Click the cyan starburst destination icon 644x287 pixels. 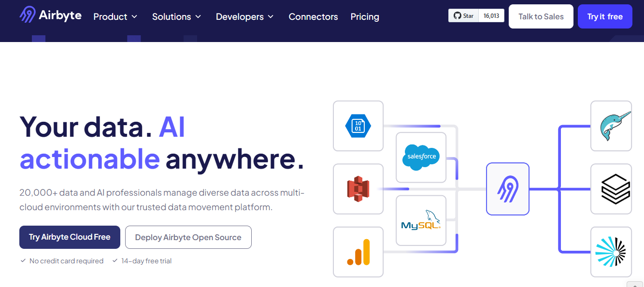[x=611, y=252]
